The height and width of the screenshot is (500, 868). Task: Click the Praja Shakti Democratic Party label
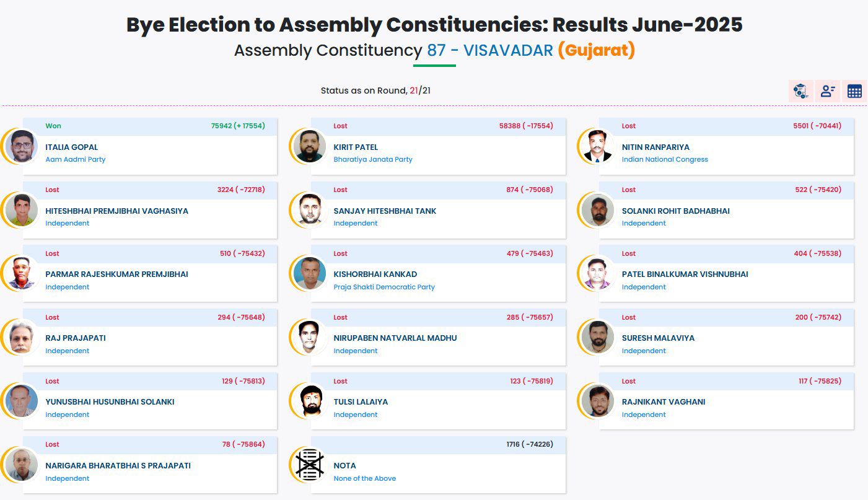384,287
